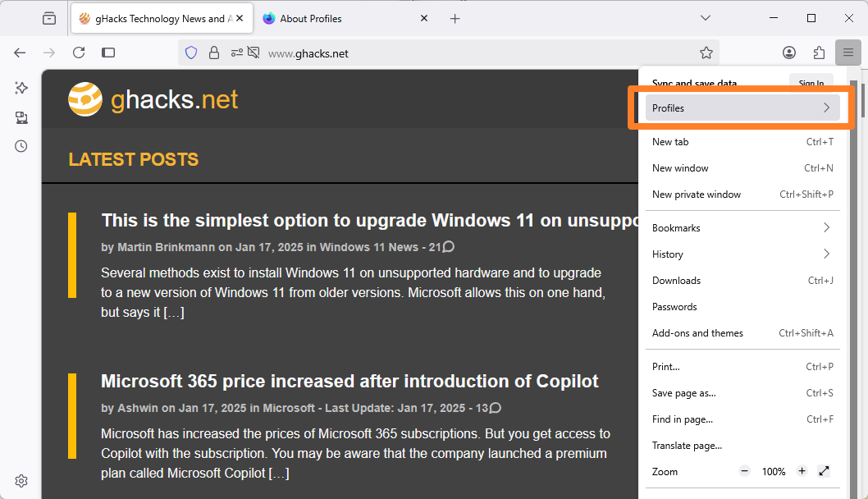Switch to the About Profiles tab
Viewport: 868px width, 499px height.
pos(346,18)
